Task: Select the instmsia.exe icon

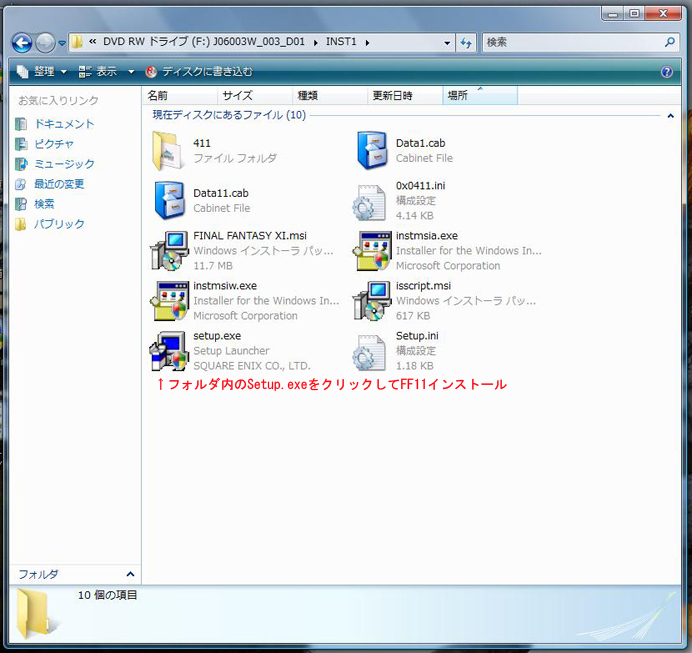Action: tap(372, 251)
